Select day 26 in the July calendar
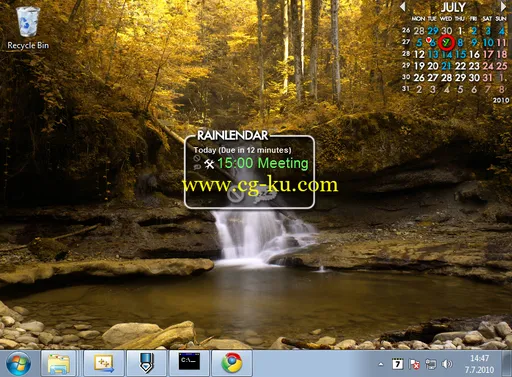The width and height of the screenshot is (512, 377). pyautogui.click(x=419, y=78)
